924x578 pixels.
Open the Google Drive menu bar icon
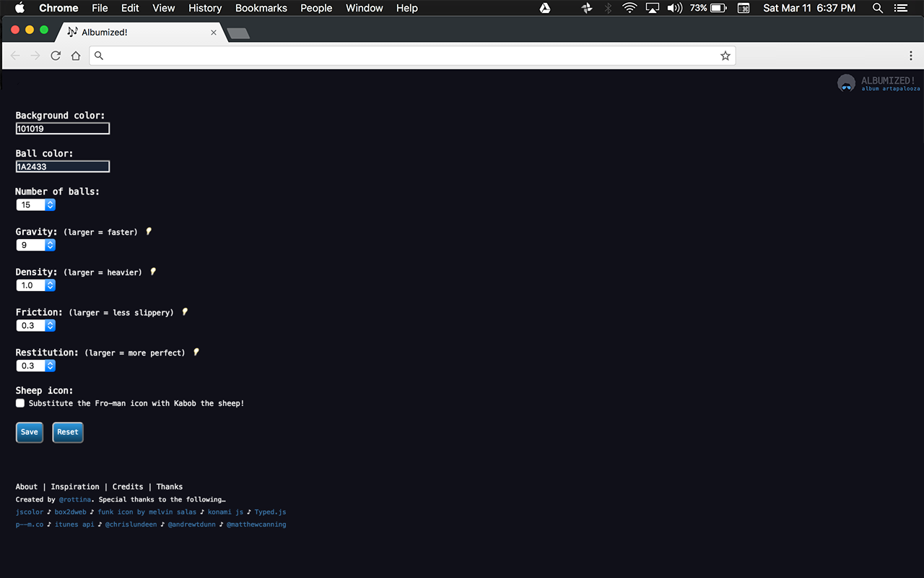pyautogui.click(x=546, y=8)
